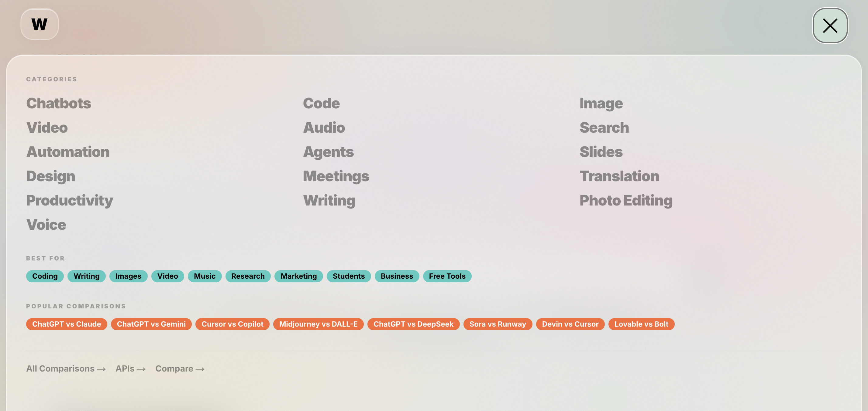Screen dimensions: 868x411
Task: Open ChatGPT vs Claude comparison
Action: click(x=66, y=324)
